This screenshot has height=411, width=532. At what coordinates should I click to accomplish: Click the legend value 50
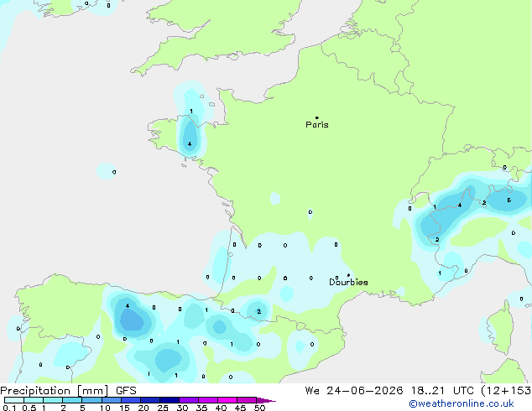(260, 408)
